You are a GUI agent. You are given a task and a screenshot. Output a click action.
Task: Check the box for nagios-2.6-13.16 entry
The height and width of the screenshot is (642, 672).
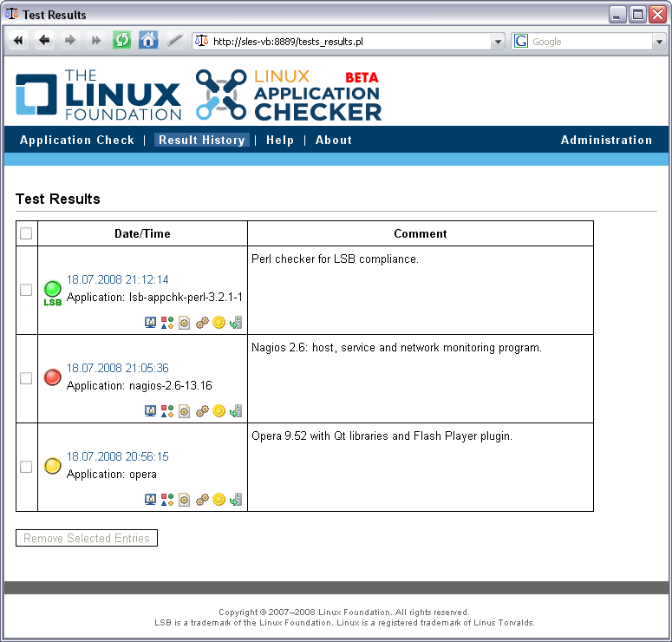click(26, 378)
